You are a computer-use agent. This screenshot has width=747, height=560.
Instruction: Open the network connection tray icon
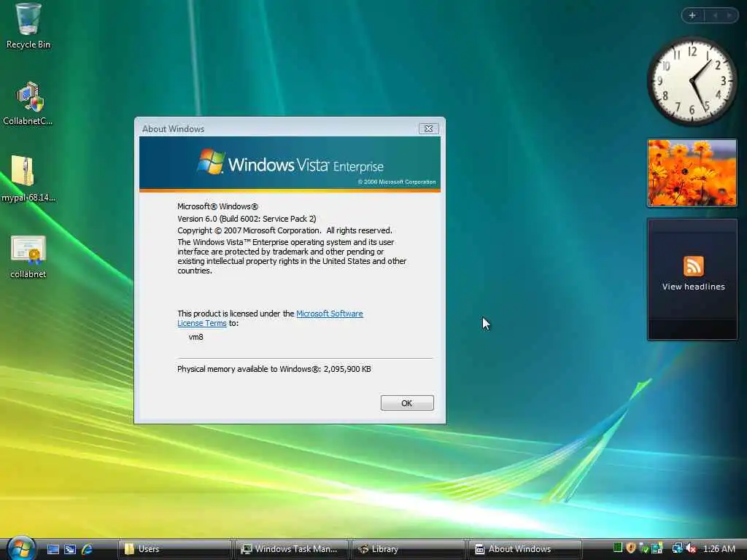678,548
